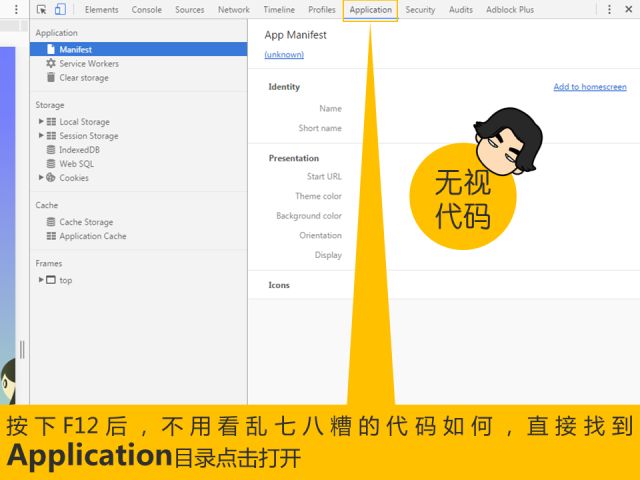
Task: Click the top frame window icon
Action: (x=51, y=280)
